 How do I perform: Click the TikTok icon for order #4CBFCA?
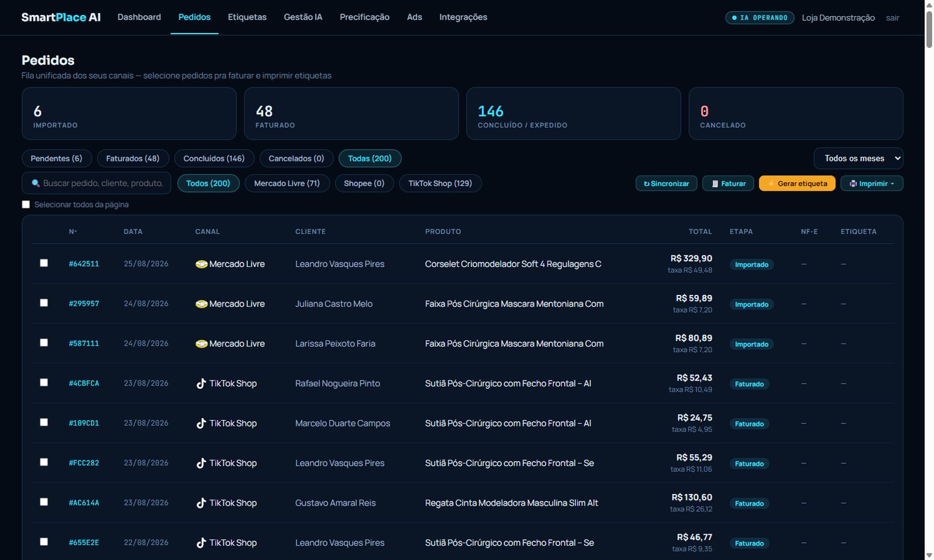201,384
